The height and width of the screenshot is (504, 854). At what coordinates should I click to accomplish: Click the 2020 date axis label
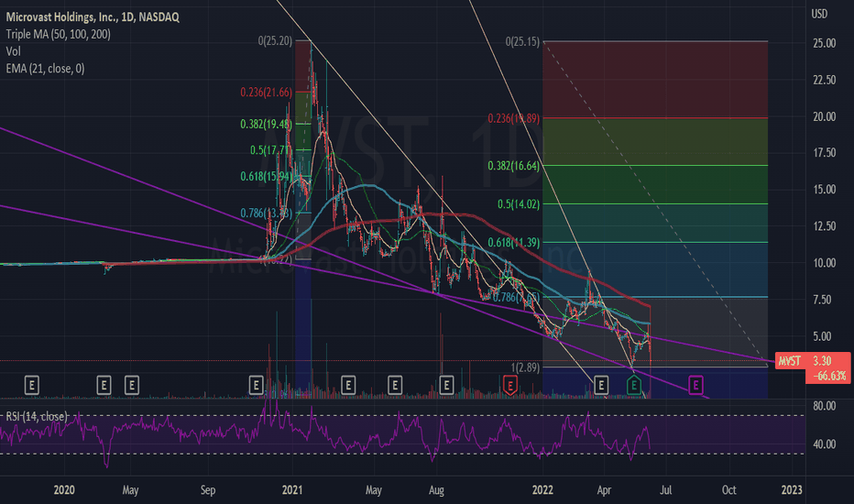pyautogui.click(x=64, y=490)
